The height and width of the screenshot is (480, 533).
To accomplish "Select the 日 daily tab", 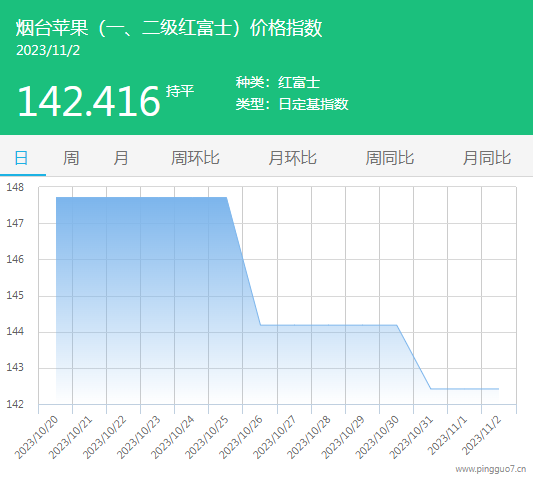I will [21, 158].
